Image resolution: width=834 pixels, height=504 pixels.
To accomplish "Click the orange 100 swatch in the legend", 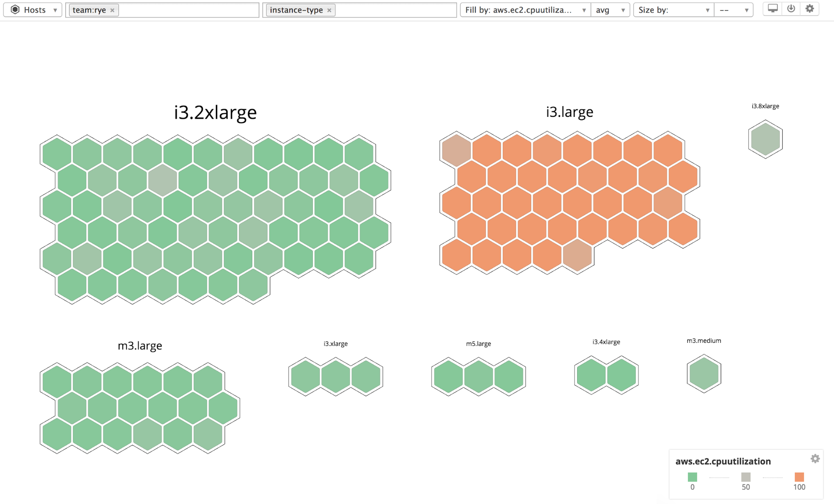I will (799, 476).
